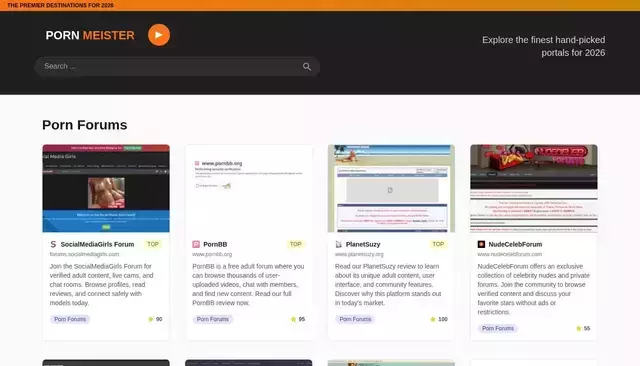Click the rating score 95 on PornBB card
The height and width of the screenshot is (366, 640).
point(302,319)
